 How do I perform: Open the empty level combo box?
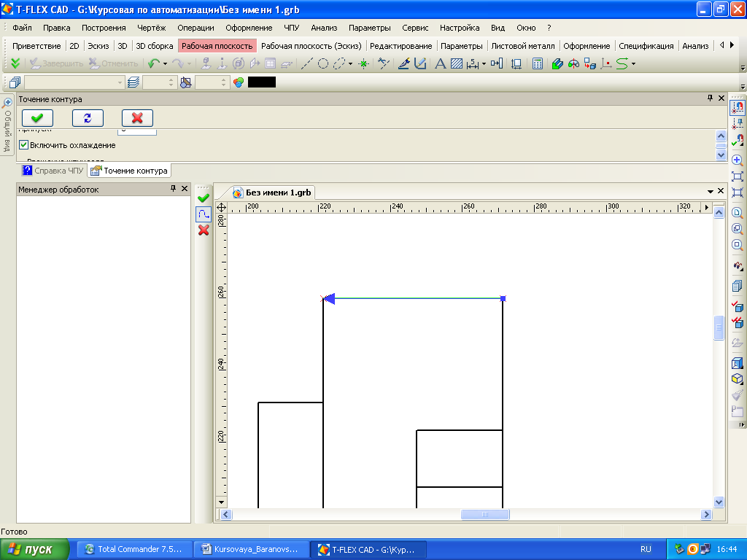[x=74, y=82]
